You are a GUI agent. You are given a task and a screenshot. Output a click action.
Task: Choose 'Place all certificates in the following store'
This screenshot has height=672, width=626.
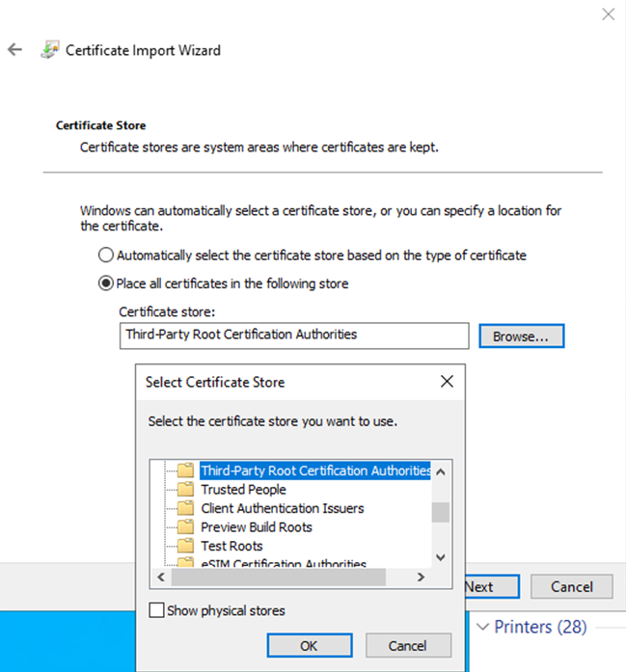(106, 283)
